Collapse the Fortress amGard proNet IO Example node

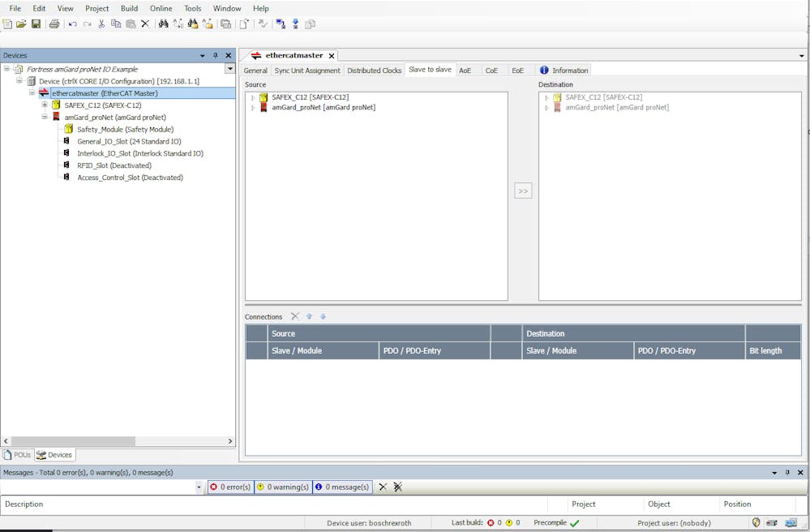click(x=6, y=69)
